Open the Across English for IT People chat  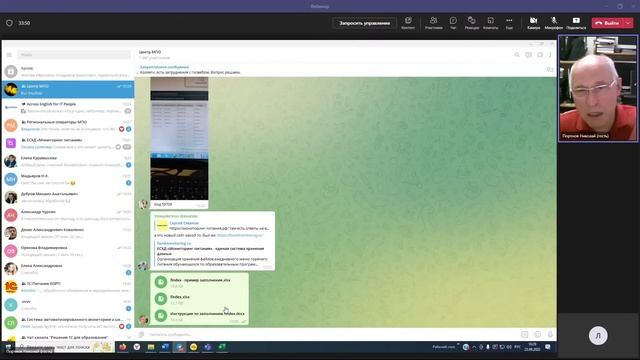(x=68, y=107)
